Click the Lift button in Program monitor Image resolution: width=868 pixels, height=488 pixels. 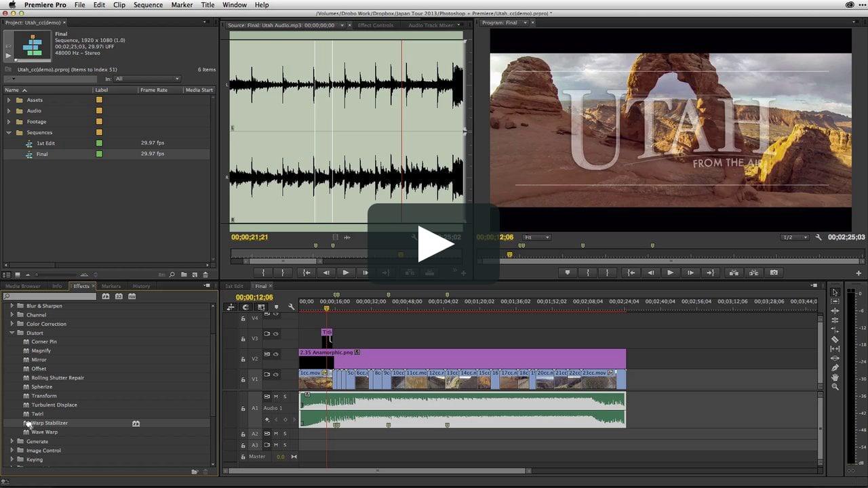[x=734, y=272]
